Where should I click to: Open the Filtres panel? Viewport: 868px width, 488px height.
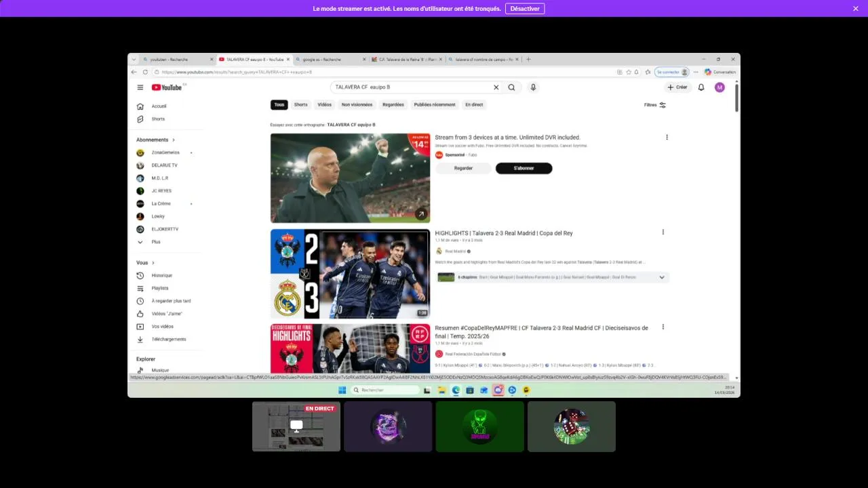click(x=655, y=105)
